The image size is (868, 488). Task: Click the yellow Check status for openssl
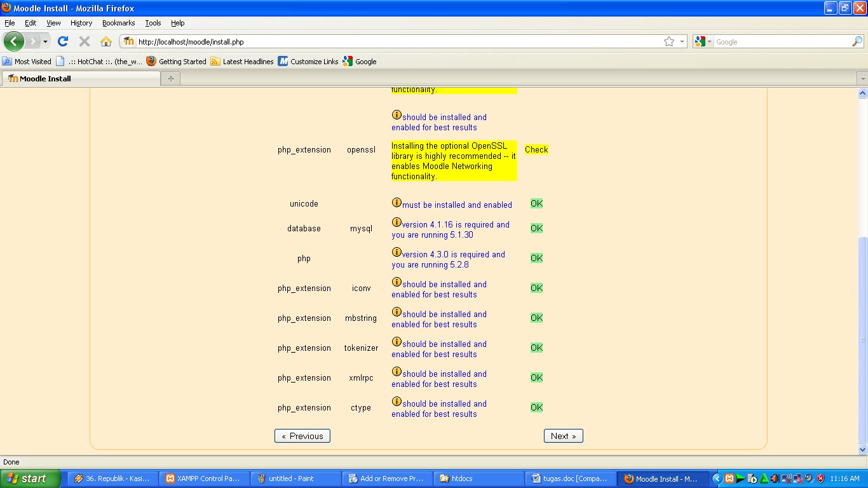point(536,150)
